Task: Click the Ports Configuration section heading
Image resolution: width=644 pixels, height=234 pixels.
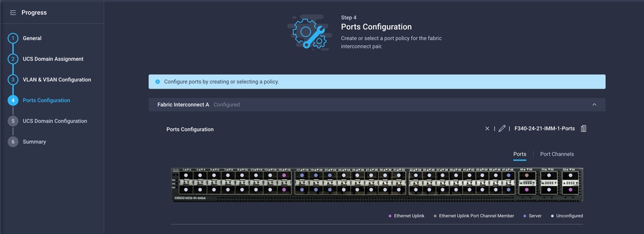Action: click(190, 129)
